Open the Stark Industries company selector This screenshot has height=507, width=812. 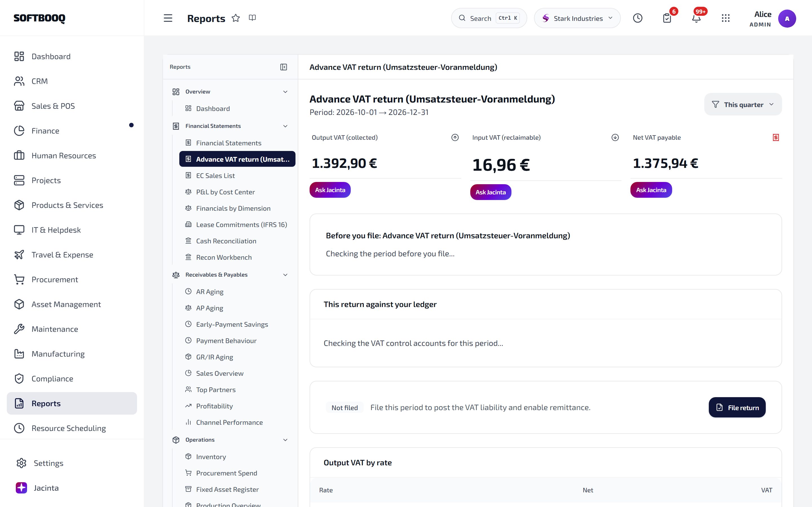point(577,18)
